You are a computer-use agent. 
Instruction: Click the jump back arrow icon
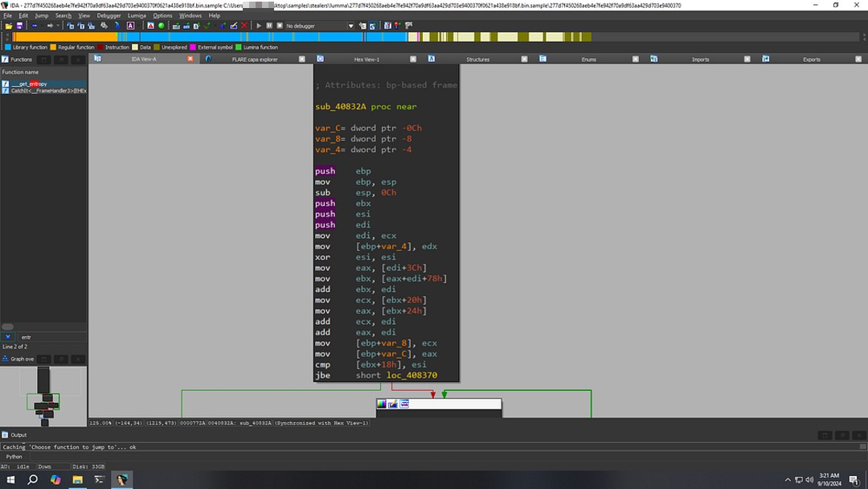coord(33,26)
